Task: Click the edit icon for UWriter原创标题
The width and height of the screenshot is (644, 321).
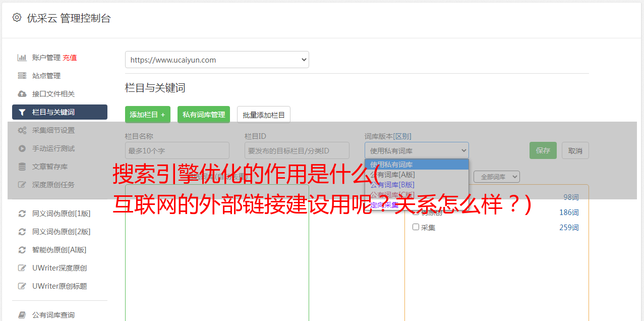Action: [22, 286]
